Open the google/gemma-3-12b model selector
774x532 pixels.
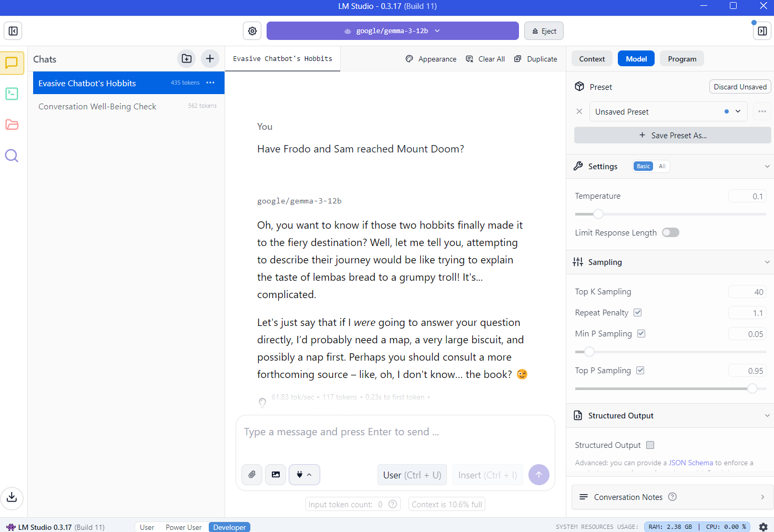click(x=392, y=31)
